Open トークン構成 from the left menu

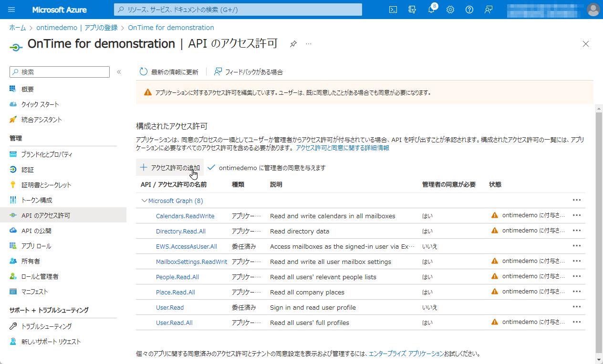[x=37, y=200]
